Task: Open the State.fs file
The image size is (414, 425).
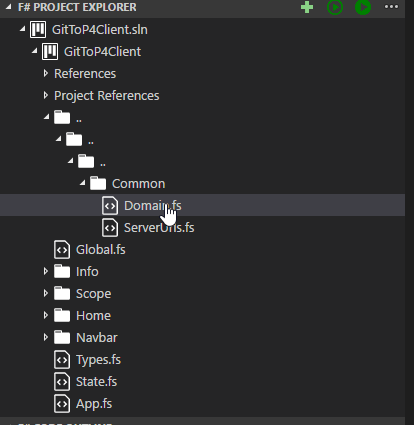Action: [x=96, y=382]
